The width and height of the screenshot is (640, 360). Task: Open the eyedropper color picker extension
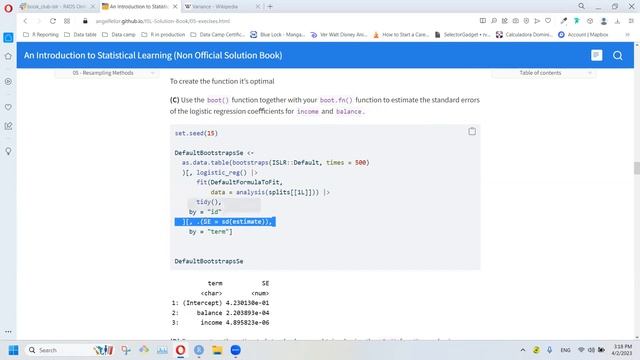[564, 21]
